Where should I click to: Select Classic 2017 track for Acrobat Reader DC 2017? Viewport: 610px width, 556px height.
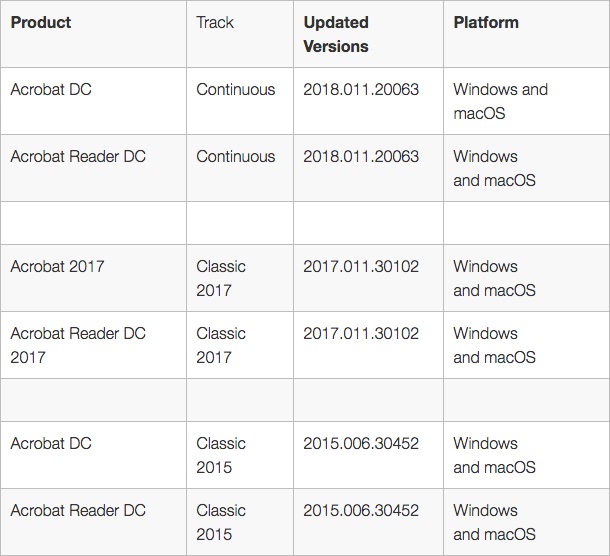[x=221, y=345]
